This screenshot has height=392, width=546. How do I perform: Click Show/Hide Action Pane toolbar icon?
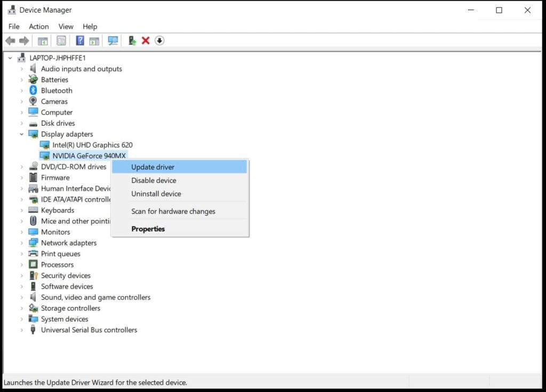94,41
